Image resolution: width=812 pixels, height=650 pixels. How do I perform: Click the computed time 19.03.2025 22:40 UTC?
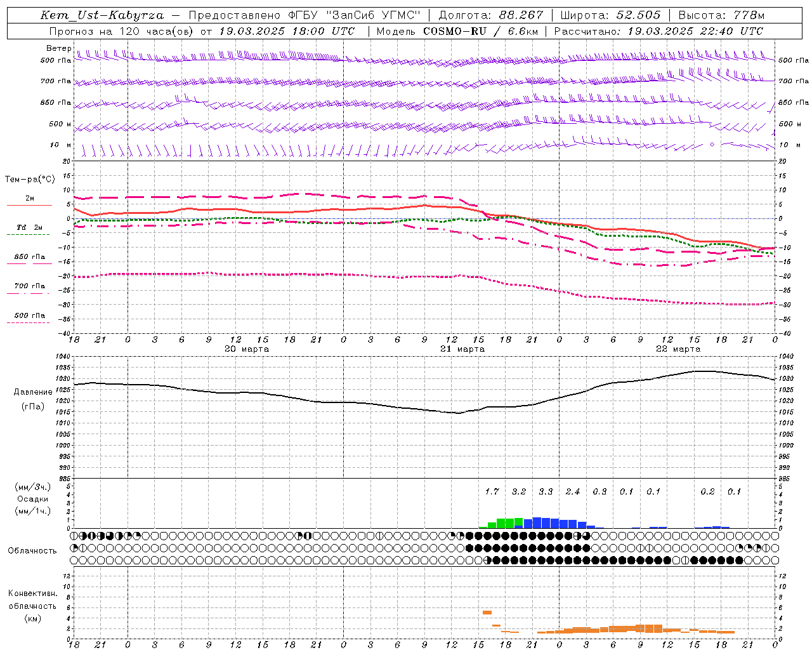pyautogui.click(x=695, y=31)
